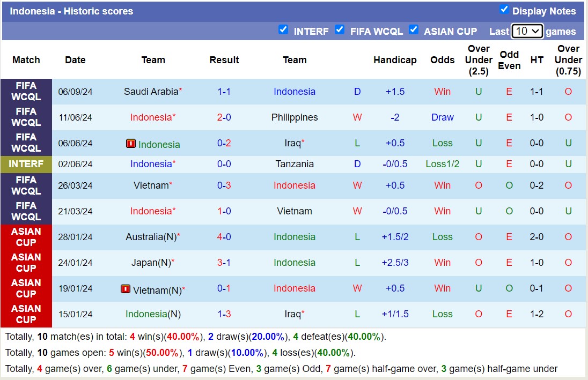Click the 0-3 result against Vietnam
The height and width of the screenshot is (380, 588).
(x=224, y=185)
